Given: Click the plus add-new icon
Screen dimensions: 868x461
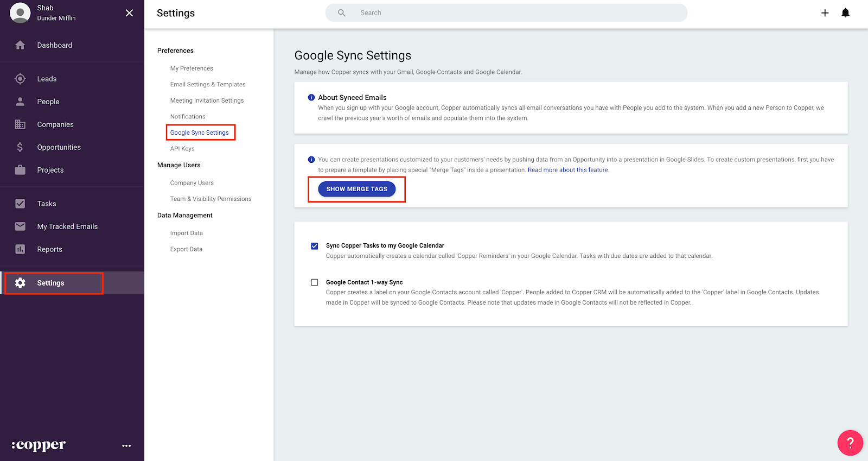Looking at the screenshot, I should pos(825,13).
